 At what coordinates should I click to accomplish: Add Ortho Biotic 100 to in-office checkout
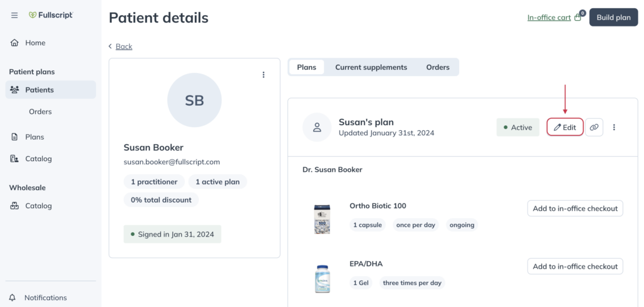point(575,208)
